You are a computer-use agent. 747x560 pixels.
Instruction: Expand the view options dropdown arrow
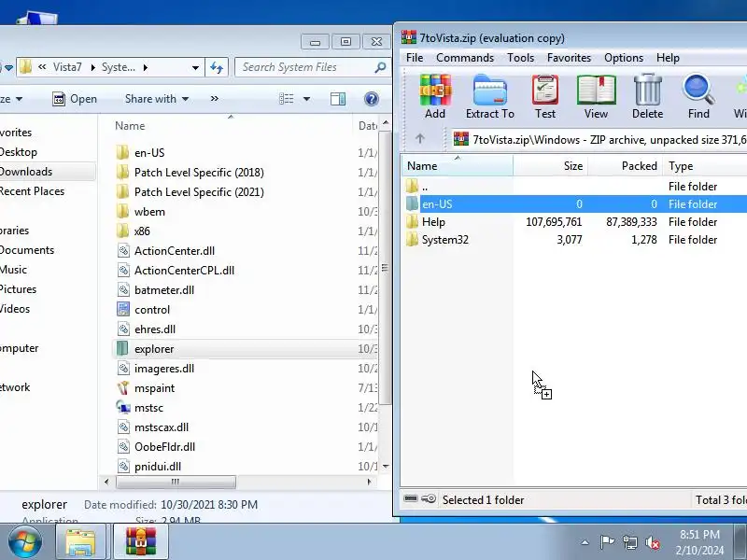pyautogui.click(x=307, y=99)
